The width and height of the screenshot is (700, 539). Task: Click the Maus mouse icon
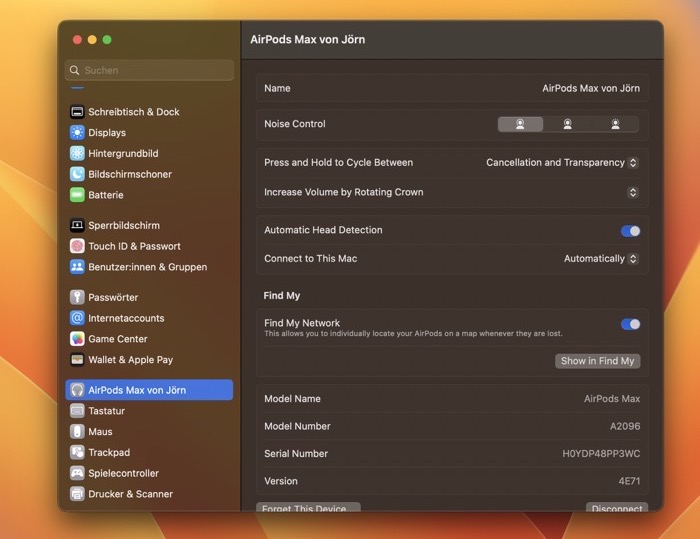(x=77, y=431)
